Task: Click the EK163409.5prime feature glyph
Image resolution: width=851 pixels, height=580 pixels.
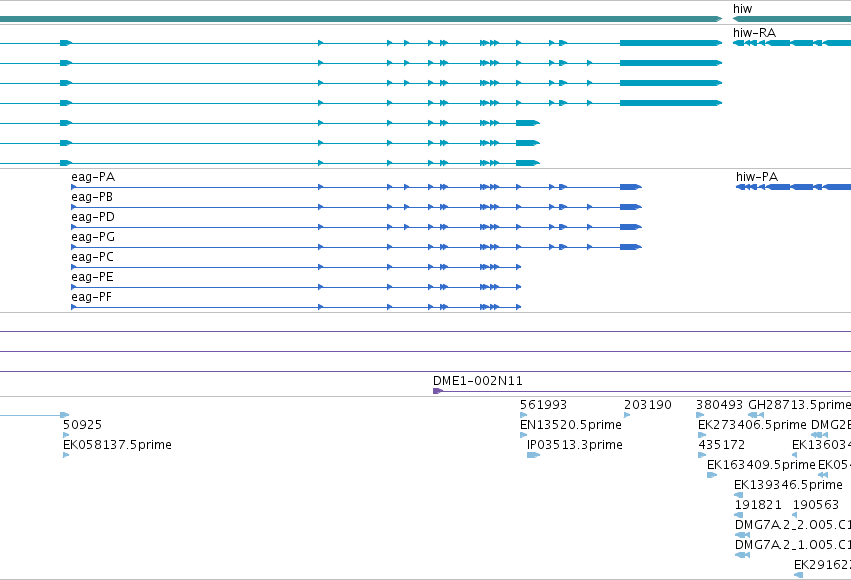Action: coord(712,475)
